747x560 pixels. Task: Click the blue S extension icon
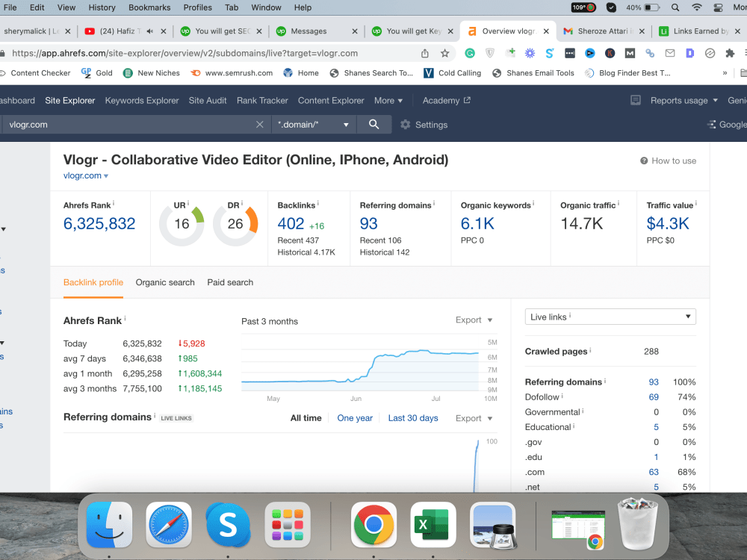click(x=550, y=53)
